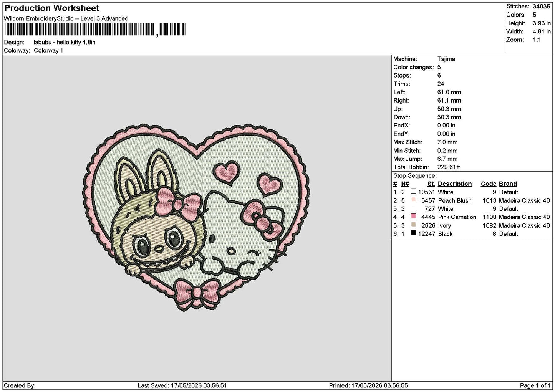Click the 'EndX:' label
555x392 pixels.
[x=401, y=126]
